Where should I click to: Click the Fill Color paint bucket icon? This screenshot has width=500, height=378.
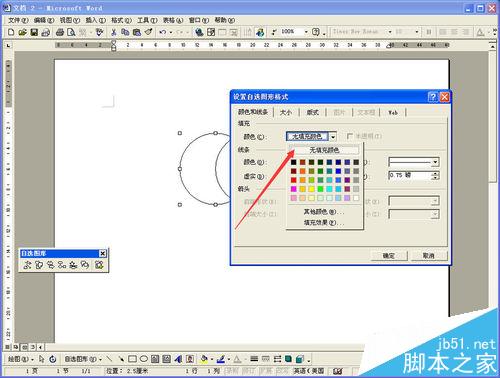[x=204, y=359]
